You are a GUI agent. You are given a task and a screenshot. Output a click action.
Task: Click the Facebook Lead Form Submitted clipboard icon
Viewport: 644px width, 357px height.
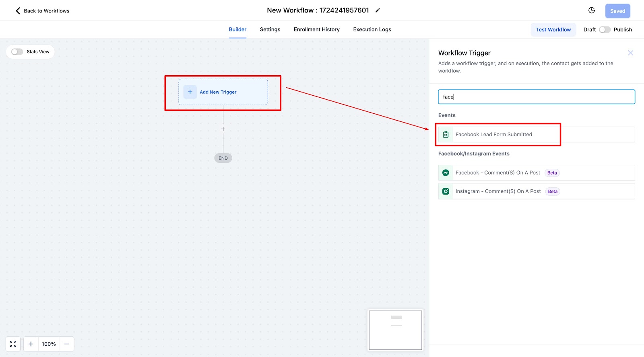(446, 134)
